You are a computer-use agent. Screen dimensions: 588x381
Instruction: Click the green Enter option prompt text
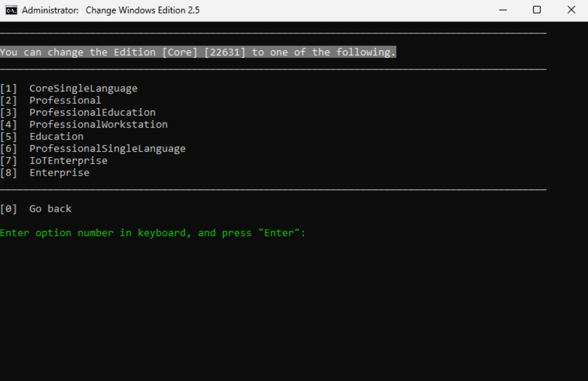point(153,233)
